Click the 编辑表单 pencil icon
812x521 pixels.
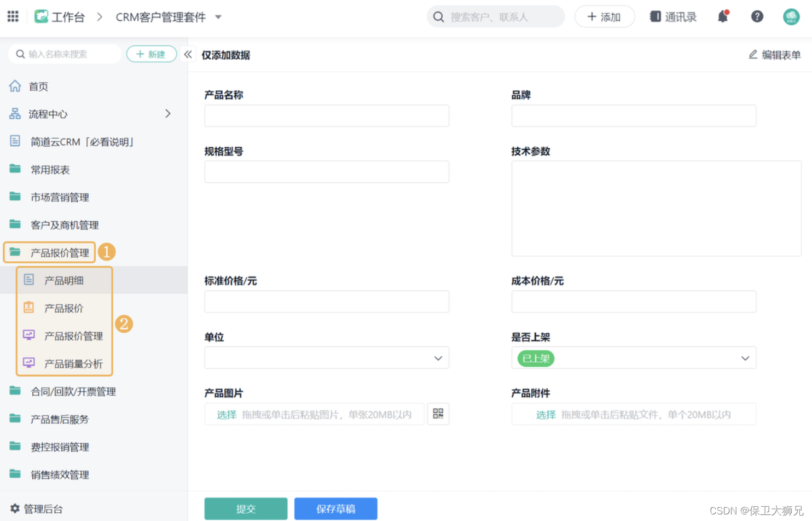(753, 54)
